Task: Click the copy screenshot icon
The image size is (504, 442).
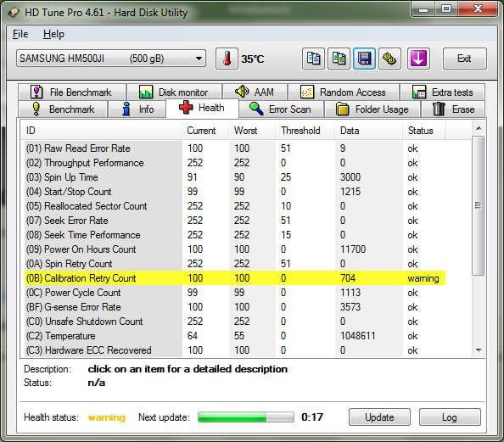Action: click(x=339, y=59)
